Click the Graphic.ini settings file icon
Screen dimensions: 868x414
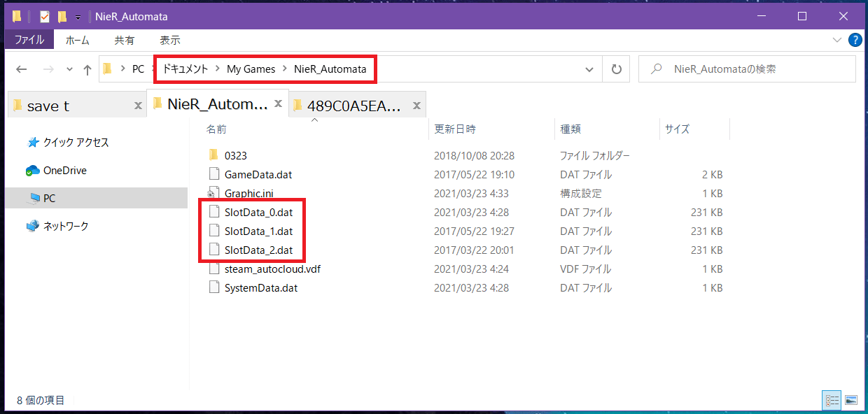214,193
